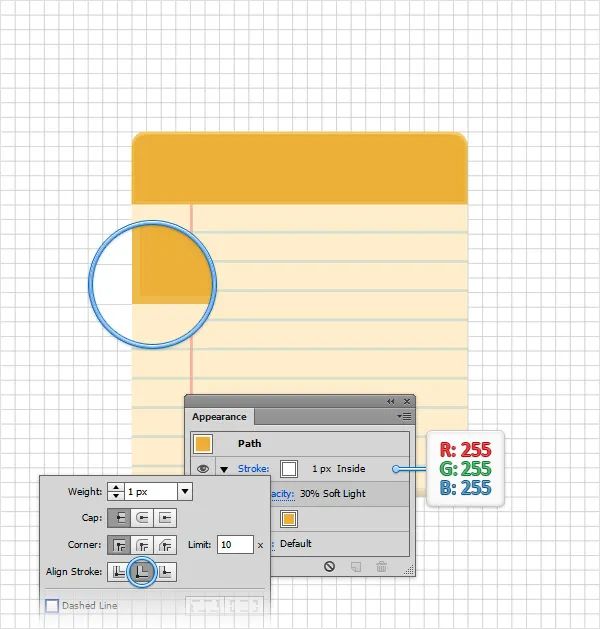Open the Weight dropdown arrow
This screenshot has width=600, height=629.
click(185, 491)
